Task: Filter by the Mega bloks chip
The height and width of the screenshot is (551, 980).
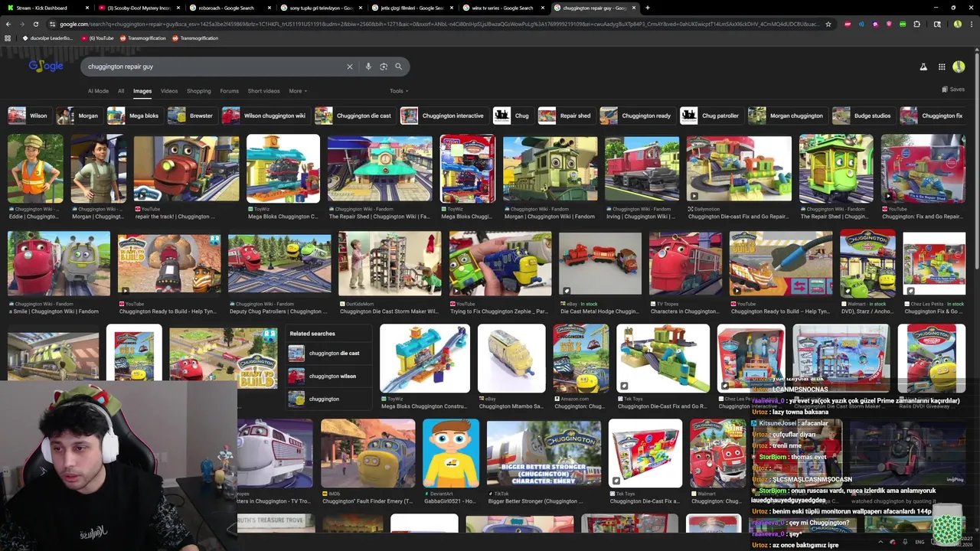Action: [134, 116]
